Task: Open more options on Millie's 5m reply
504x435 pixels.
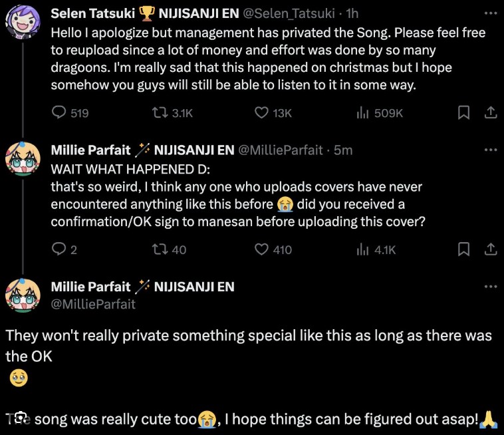Action: [491, 150]
